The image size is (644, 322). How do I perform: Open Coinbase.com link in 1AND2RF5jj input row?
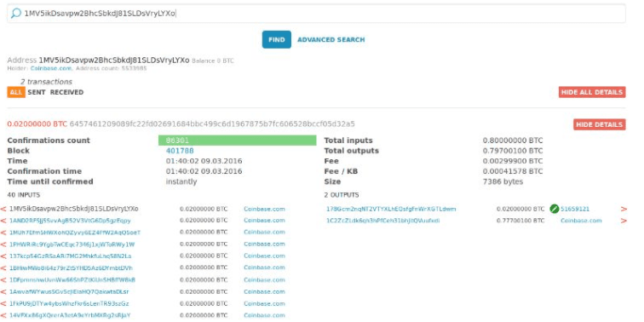tap(264, 221)
